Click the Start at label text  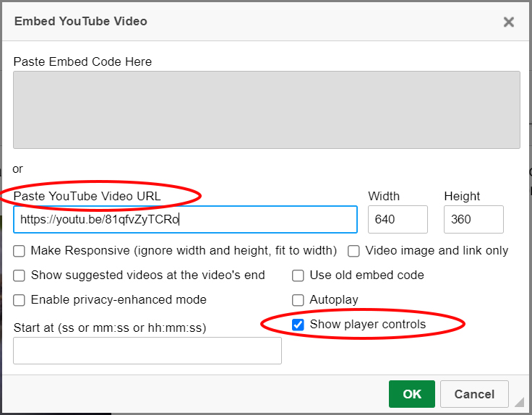click(x=110, y=328)
